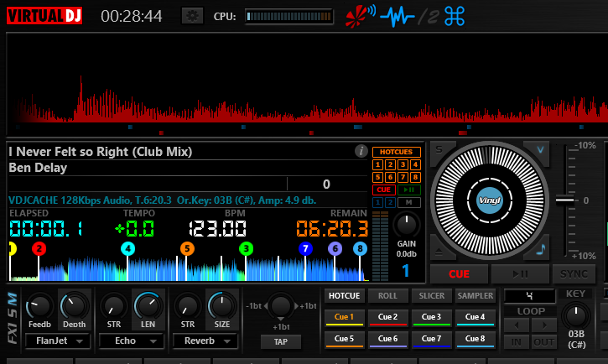Trigger the Cue 8 pad
The height and width of the screenshot is (364, 608).
coord(475,339)
